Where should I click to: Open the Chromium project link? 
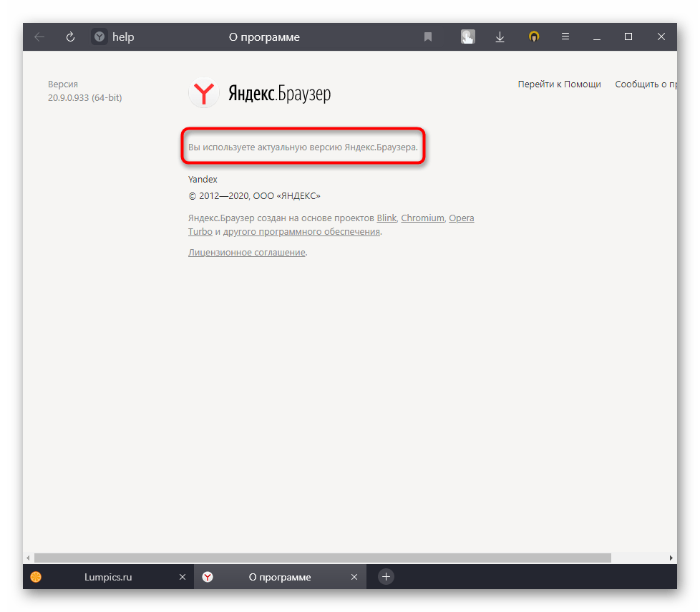[x=422, y=218]
